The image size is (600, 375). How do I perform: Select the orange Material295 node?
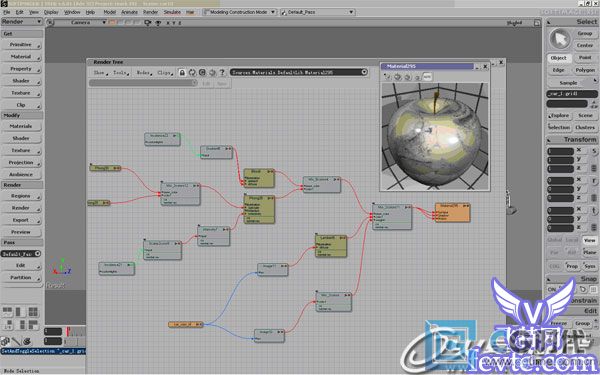coord(452,213)
